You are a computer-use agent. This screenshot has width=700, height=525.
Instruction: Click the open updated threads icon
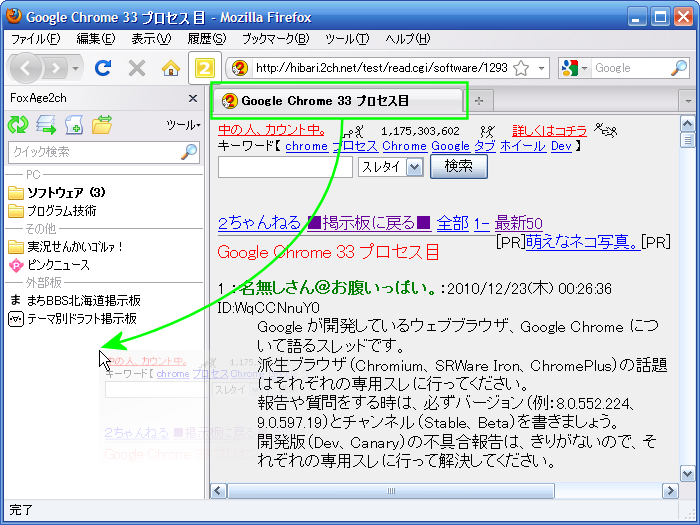click(x=46, y=125)
